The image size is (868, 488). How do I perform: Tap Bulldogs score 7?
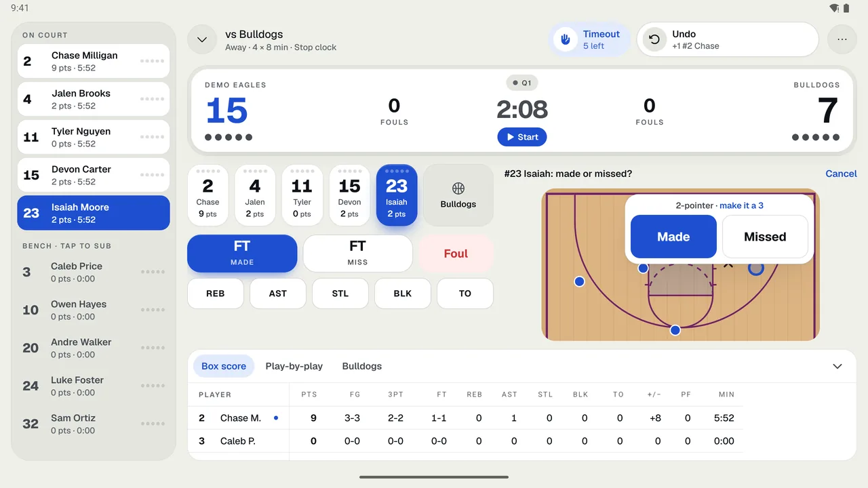coord(828,110)
